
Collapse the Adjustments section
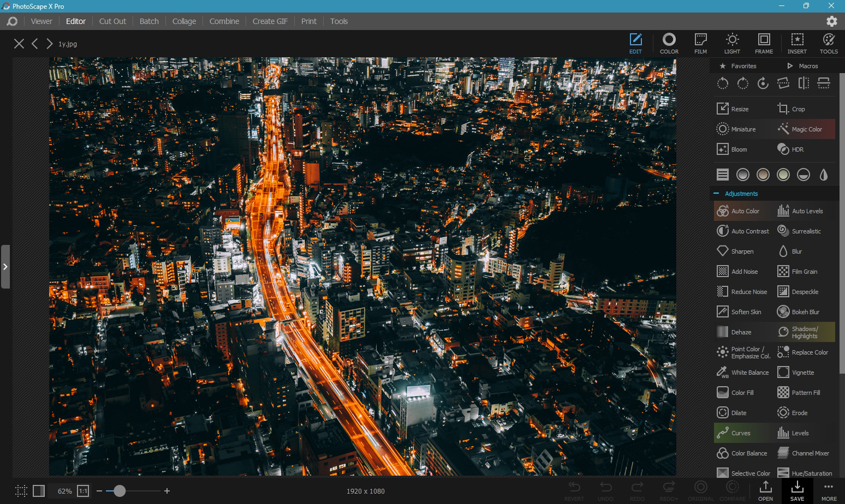coord(716,194)
